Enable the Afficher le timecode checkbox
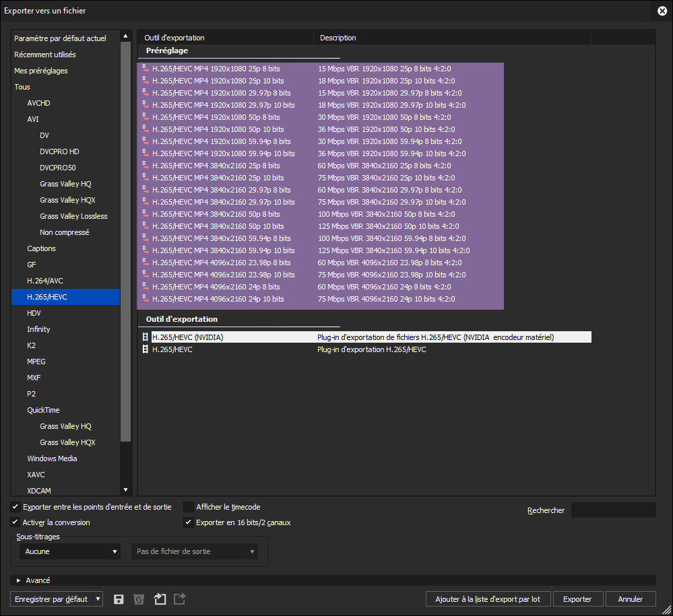Screen dimensions: 673x616 point(189,507)
